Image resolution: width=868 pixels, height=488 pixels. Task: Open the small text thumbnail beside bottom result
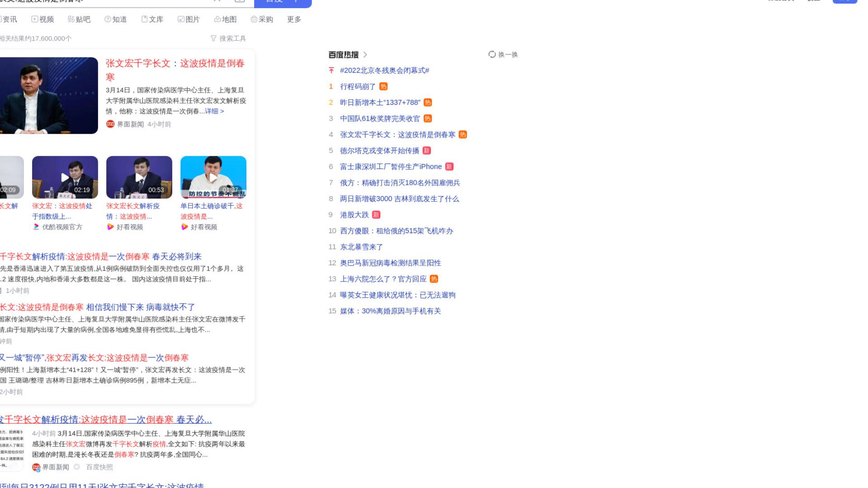(12, 449)
